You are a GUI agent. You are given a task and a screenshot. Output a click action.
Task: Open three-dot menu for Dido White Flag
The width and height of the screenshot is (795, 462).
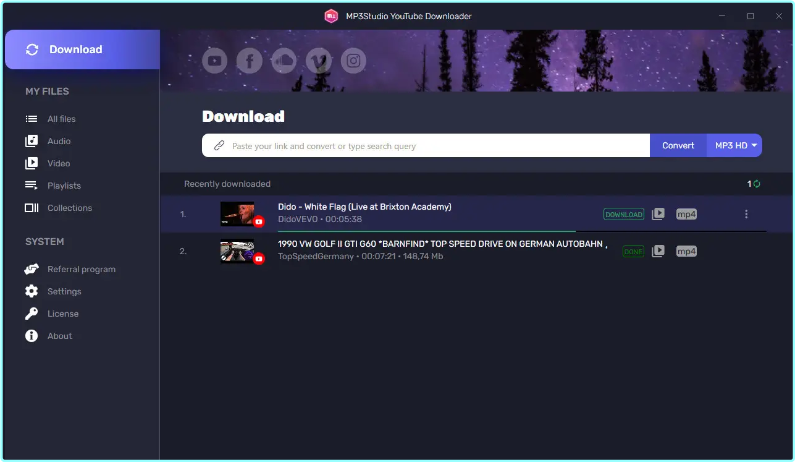coord(746,214)
